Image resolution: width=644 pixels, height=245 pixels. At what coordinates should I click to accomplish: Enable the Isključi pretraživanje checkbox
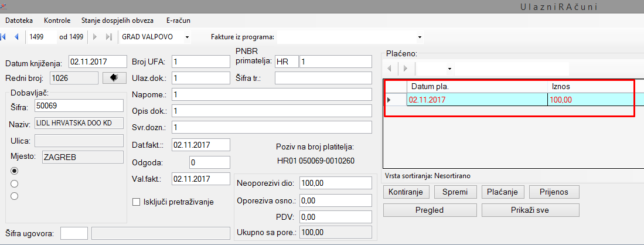[137, 202]
